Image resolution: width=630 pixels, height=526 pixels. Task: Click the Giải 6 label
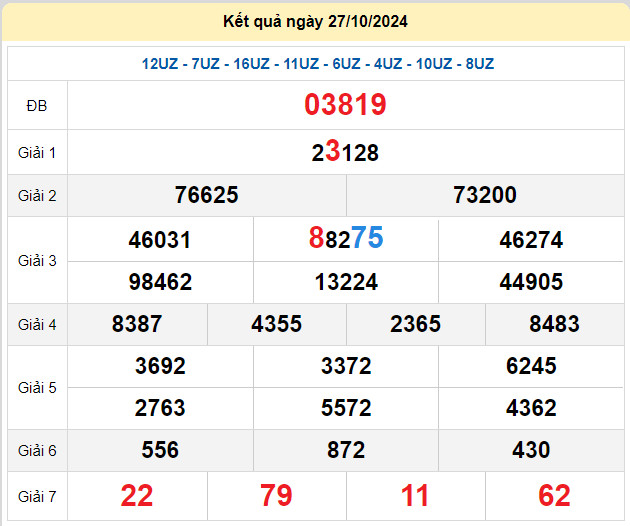[37, 451]
